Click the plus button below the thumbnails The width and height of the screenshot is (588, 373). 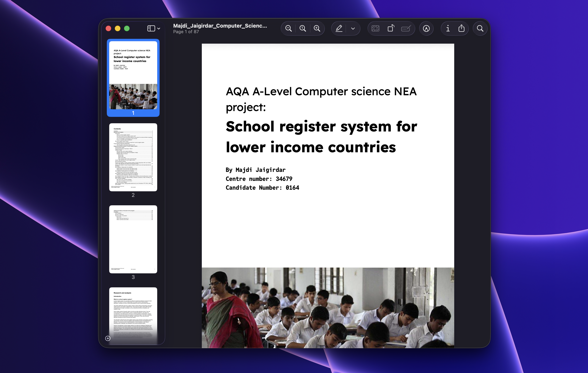(x=108, y=339)
